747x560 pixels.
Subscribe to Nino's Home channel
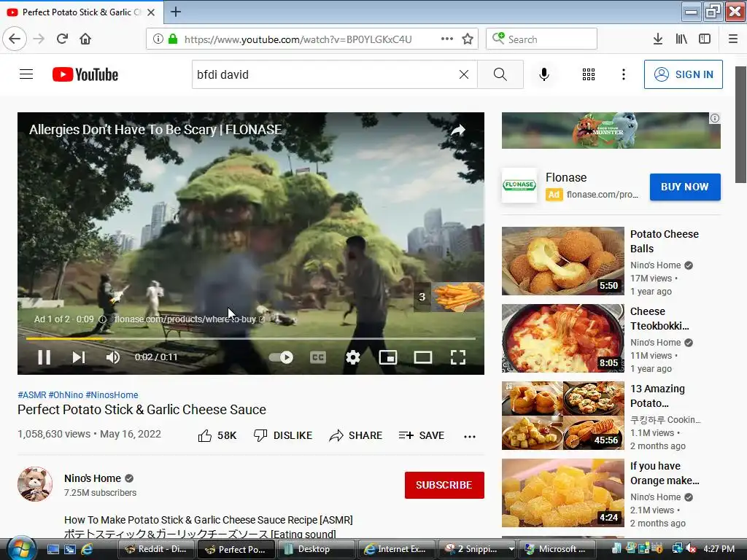444,485
